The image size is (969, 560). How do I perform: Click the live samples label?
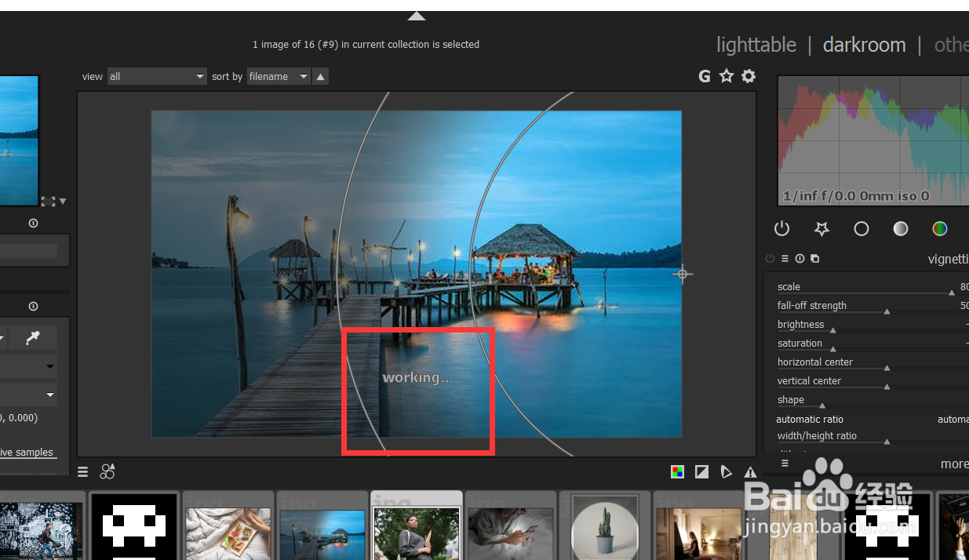click(x=27, y=453)
